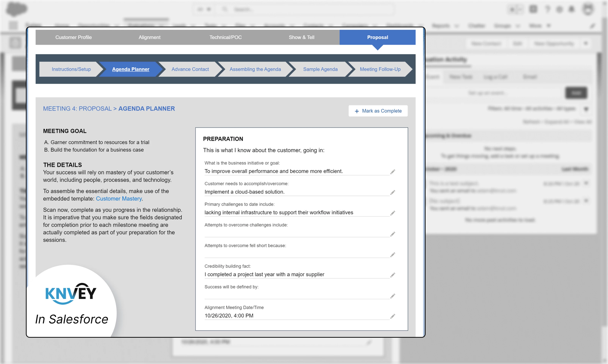Click the Mark as Complete button
This screenshot has height=364, width=608.
click(378, 111)
